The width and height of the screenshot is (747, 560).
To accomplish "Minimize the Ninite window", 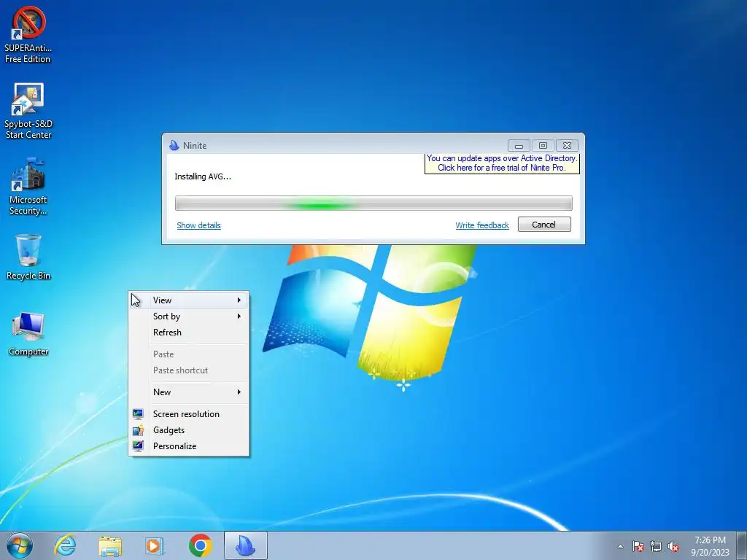I will tap(519, 145).
